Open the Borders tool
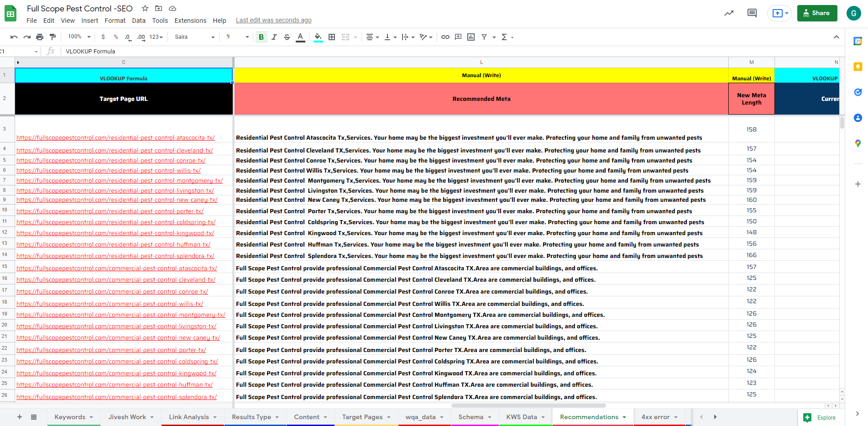868x426 pixels. coord(332,37)
